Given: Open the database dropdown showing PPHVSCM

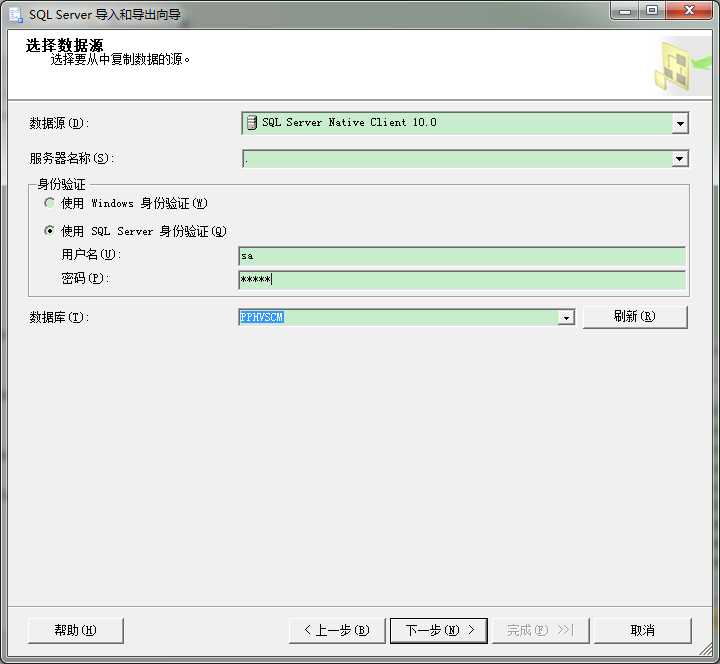Looking at the screenshot, I should (x=567, y=317).
